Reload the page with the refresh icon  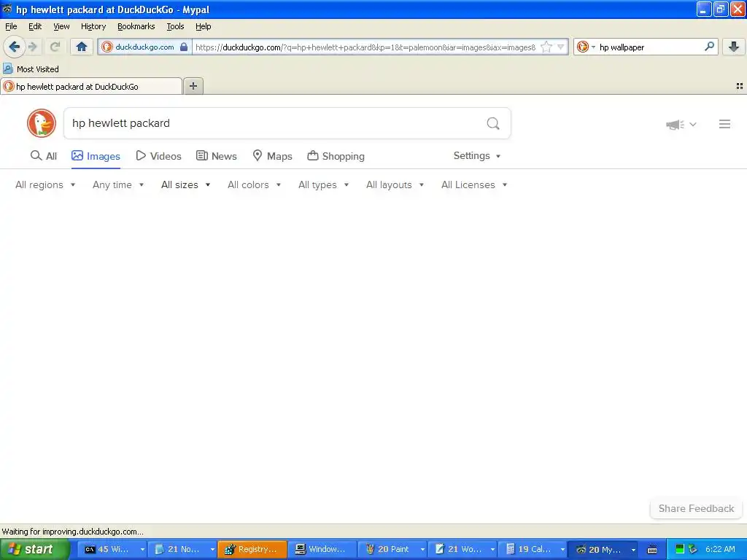pyautogui.click(x=55, y=47)
